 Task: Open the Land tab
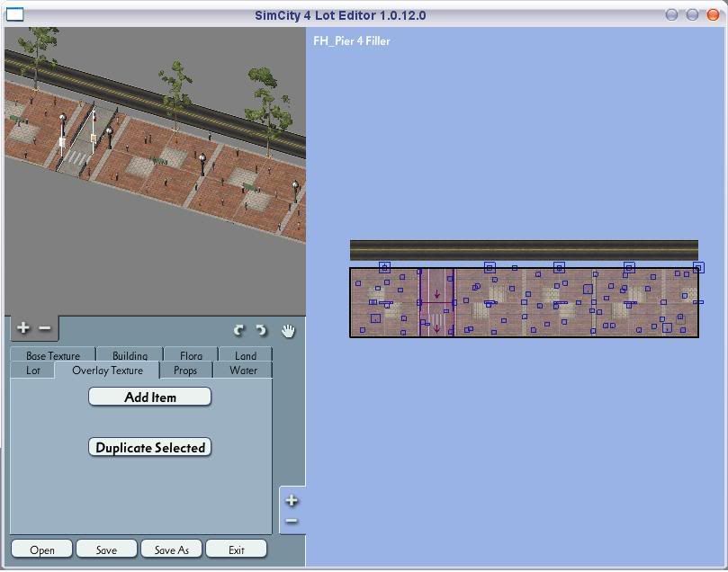tap(245, 355)
